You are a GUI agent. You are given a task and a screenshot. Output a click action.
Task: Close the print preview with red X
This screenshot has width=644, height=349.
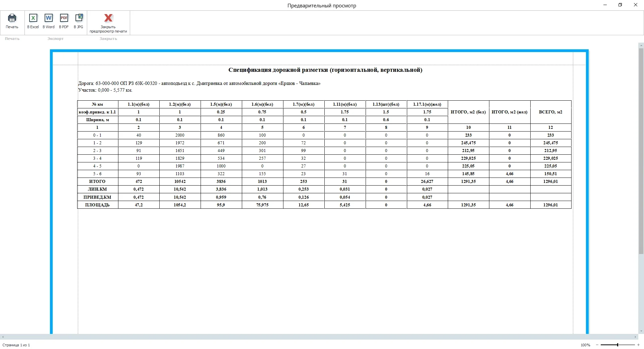click(108, 18)
